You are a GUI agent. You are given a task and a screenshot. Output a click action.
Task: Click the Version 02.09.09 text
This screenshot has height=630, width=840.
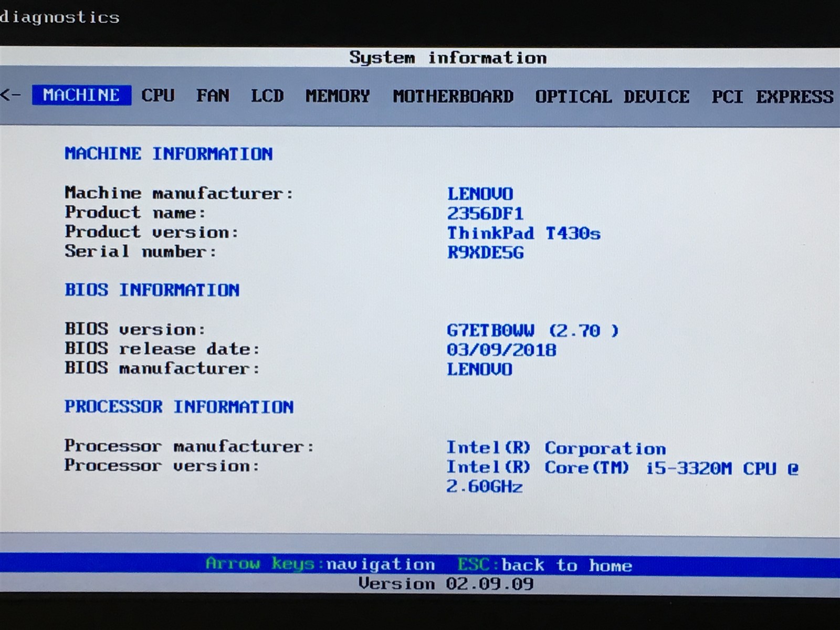coord(446,584)
